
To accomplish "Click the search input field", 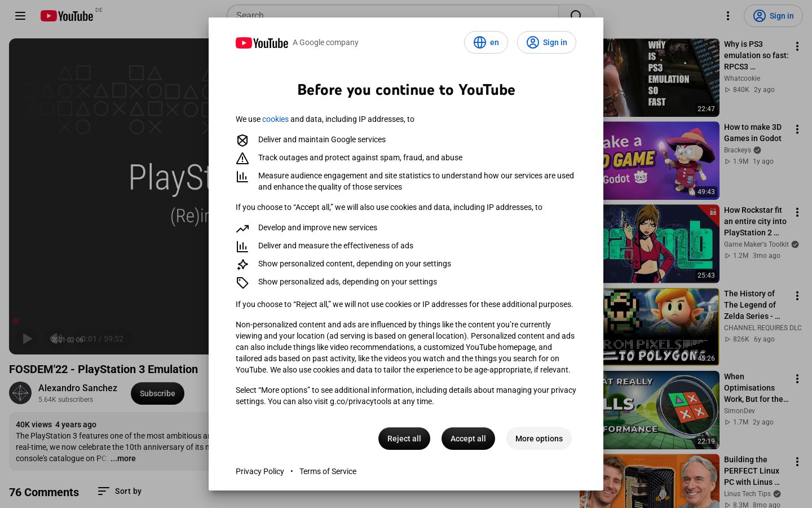I will click(392, 16).
